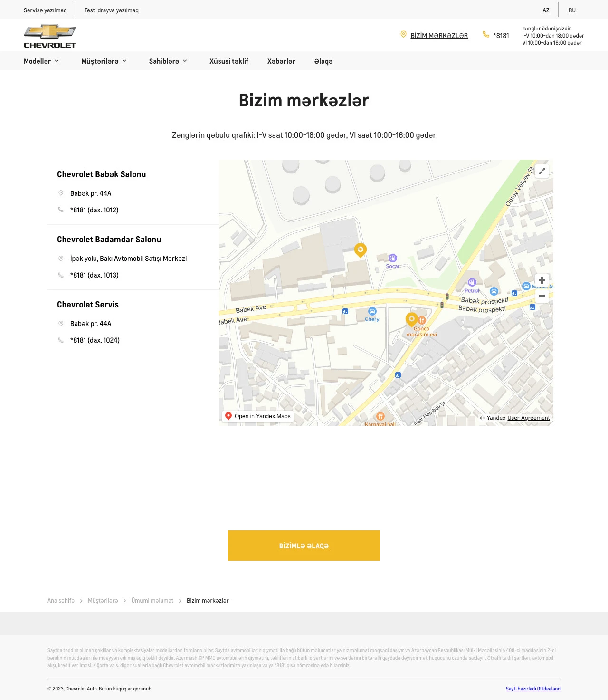The width and height of the screenshot is (608, 700).
Task: Open the Əlaqə menu item
Action: click(323, 61)
